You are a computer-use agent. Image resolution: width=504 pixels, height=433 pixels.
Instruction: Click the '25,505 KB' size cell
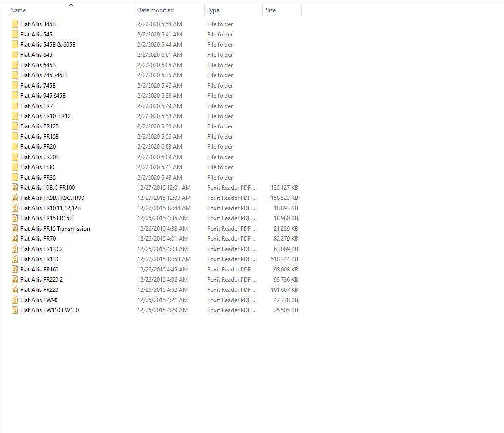(286, 310)
